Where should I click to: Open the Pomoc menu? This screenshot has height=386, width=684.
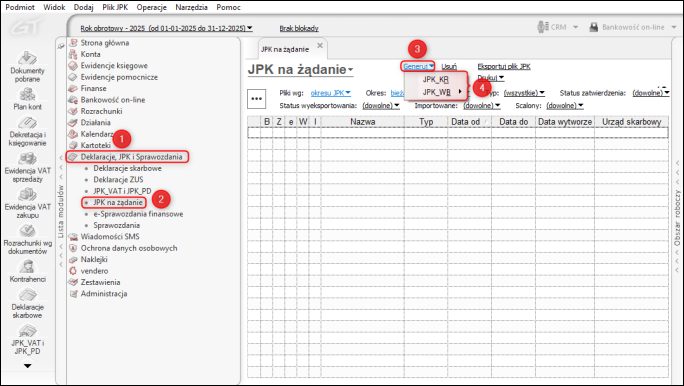click(228, 7)
